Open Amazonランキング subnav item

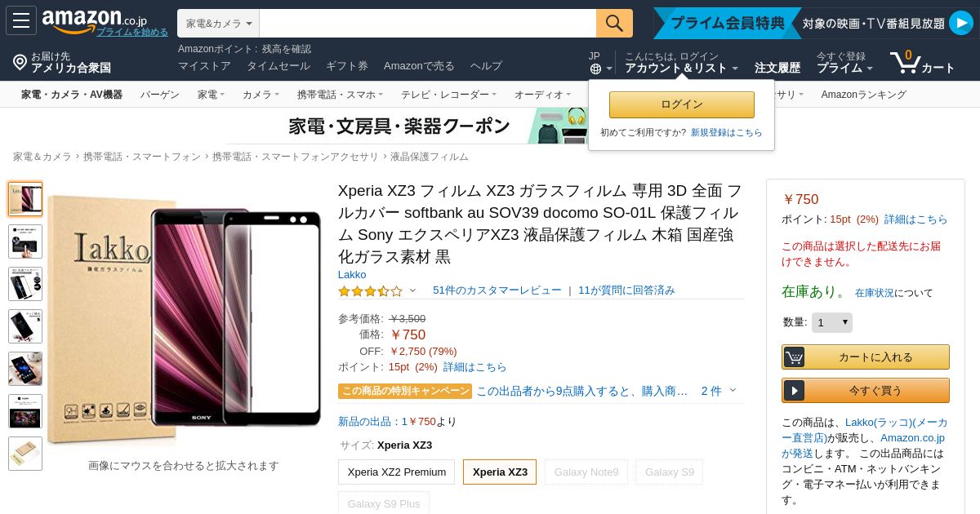[x=864, y=95]
